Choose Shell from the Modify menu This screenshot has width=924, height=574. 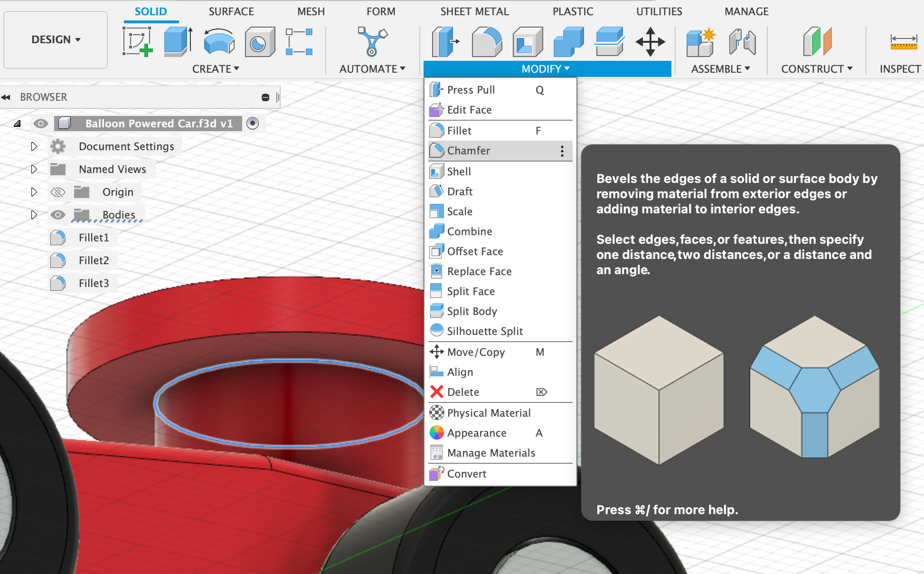tap(459, 172)
